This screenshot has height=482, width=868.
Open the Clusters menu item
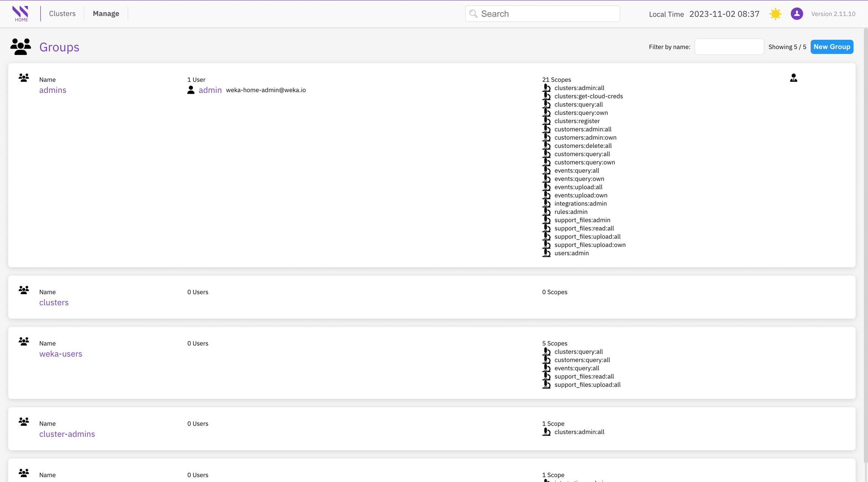click(x=62, y=14)
